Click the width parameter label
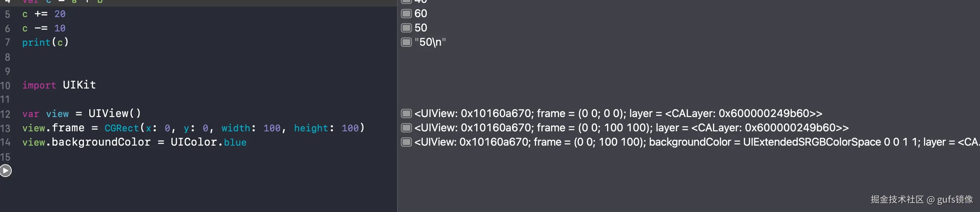Viewport: 980px width, 212px height. click(236, 128)
